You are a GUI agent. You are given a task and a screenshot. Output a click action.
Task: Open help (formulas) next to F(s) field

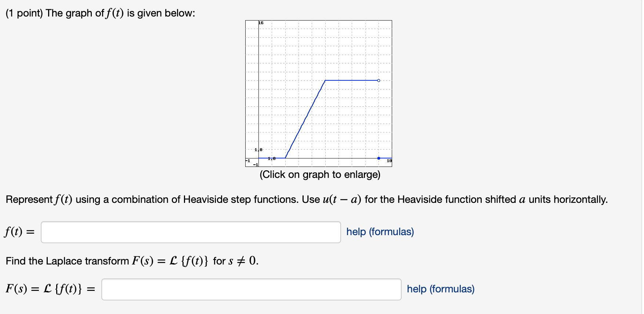pos(440,289)
